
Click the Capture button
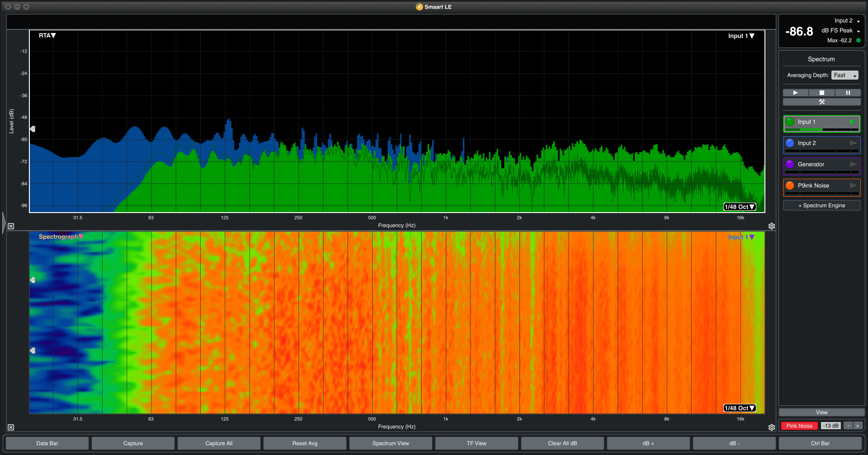coord(133,443)
